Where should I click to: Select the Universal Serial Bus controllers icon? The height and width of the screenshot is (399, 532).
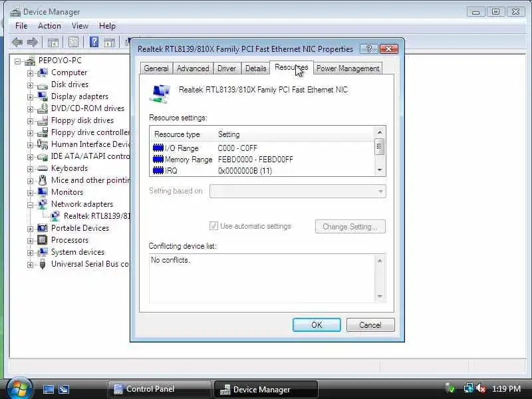43,264
